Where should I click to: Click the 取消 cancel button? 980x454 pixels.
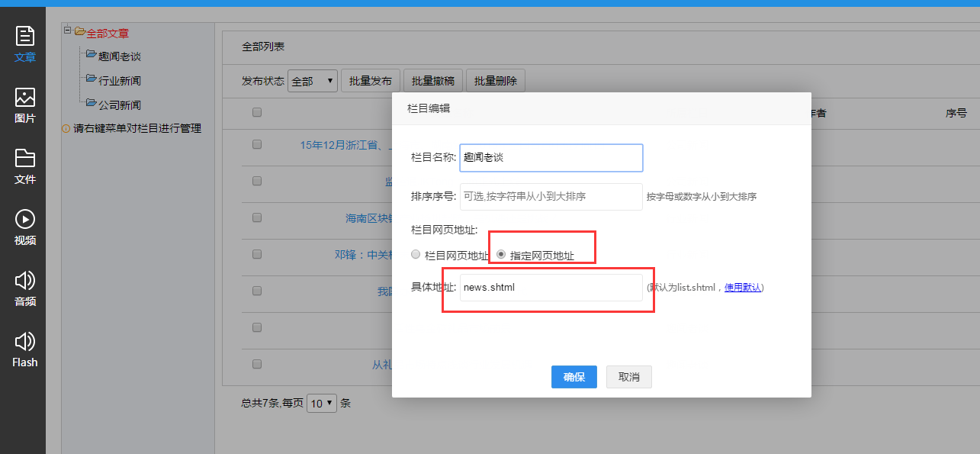tap(628, 377)
